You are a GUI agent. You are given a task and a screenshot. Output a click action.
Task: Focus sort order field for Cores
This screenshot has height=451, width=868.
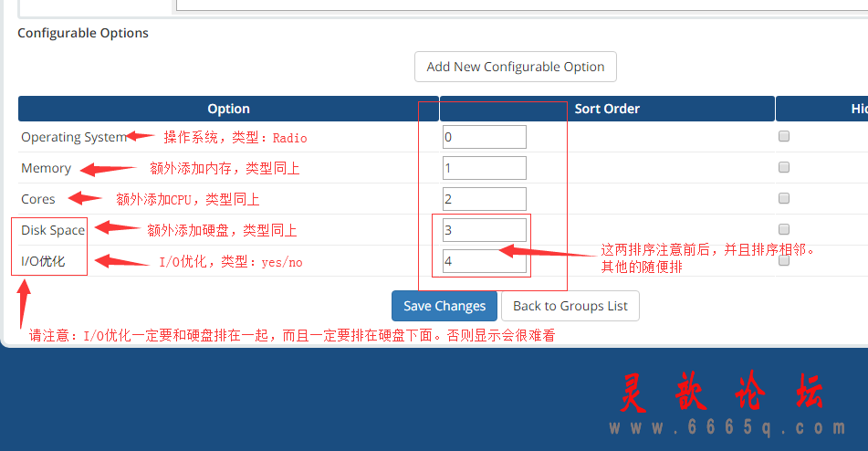tap(485, 199)
